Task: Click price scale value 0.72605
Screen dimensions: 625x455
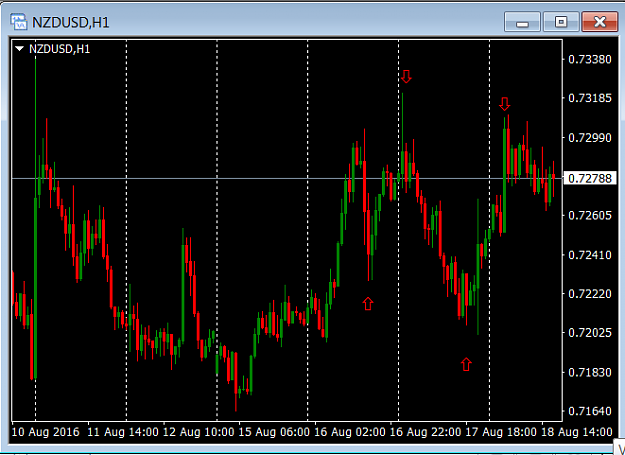Action: [590, 216]
